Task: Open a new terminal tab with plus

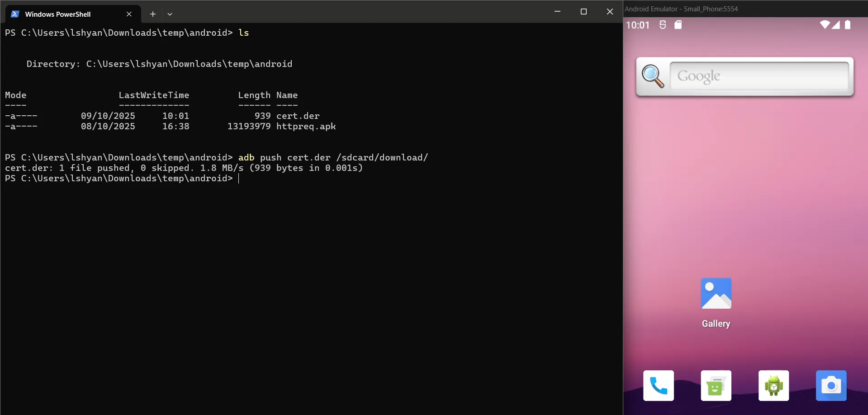Action: tap(153, 14)
